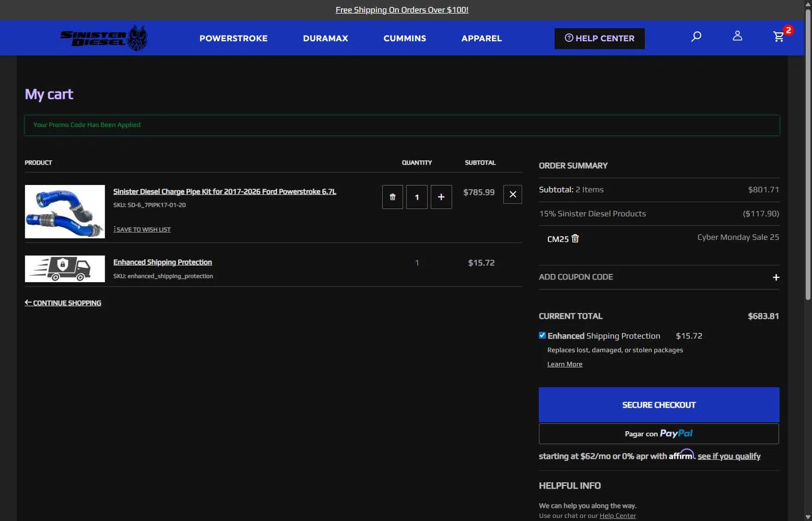This screenshot has height=521, width=812.
Task: Increase charge pipe kit quantity with plus
Action: (441, 197)
